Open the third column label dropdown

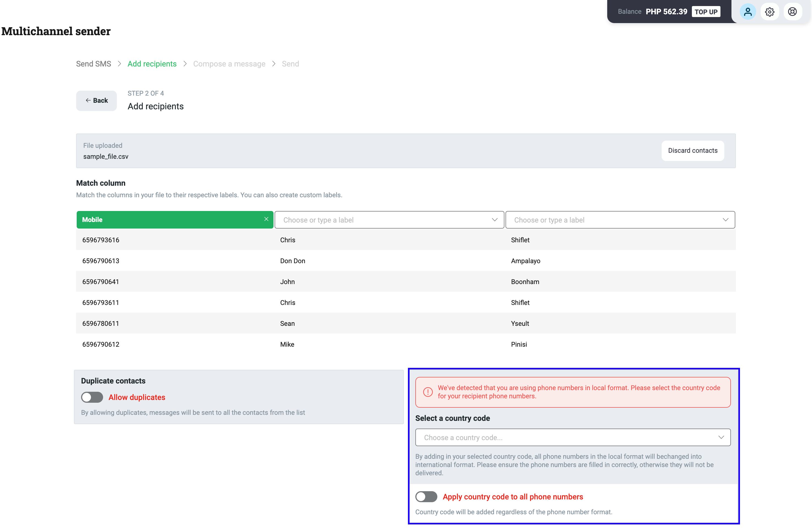coord(620,220)
